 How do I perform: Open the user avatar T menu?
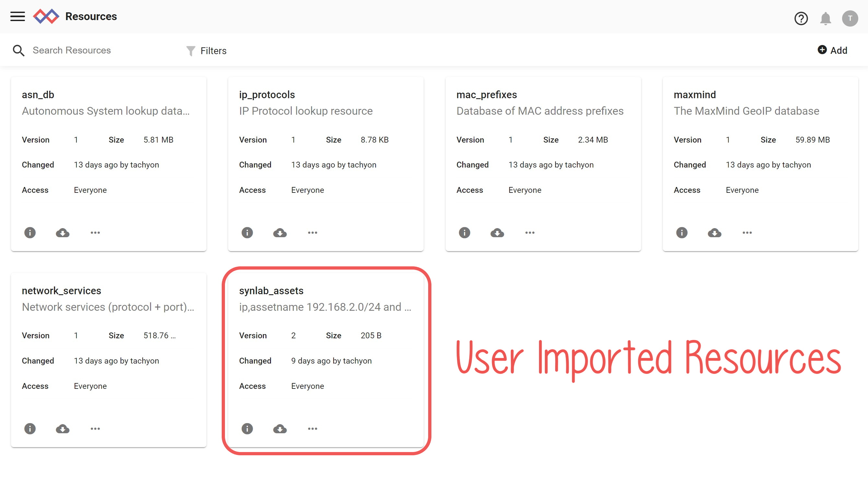pyautogui.click(x=850, y=18)
